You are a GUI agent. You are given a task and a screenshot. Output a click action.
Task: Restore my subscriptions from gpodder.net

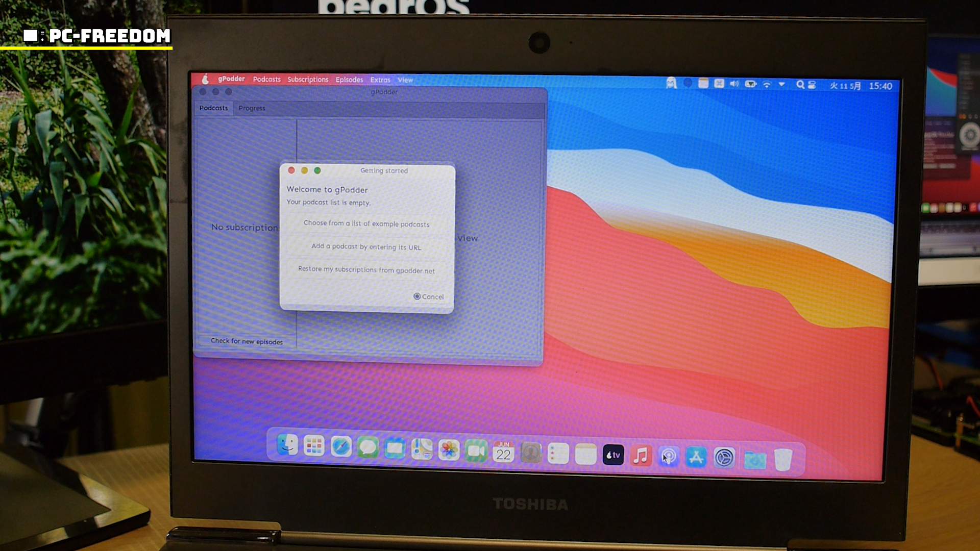pos(366,270)
